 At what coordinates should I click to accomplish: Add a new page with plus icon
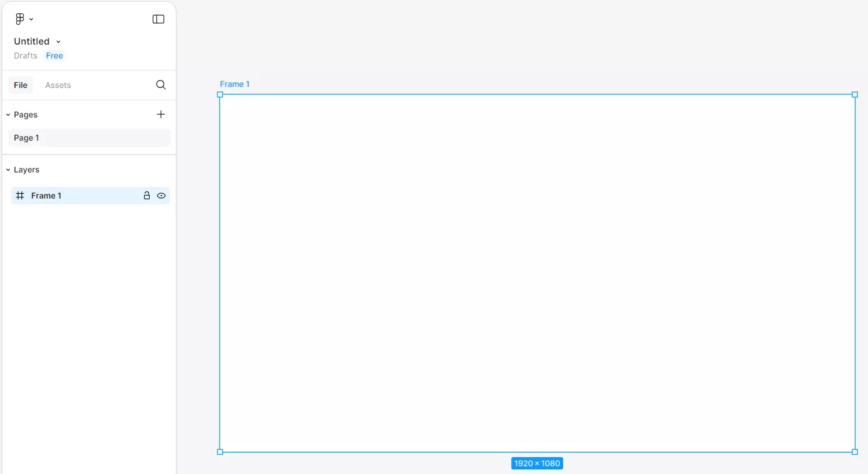pyautogui.click(x=161, y=115)
